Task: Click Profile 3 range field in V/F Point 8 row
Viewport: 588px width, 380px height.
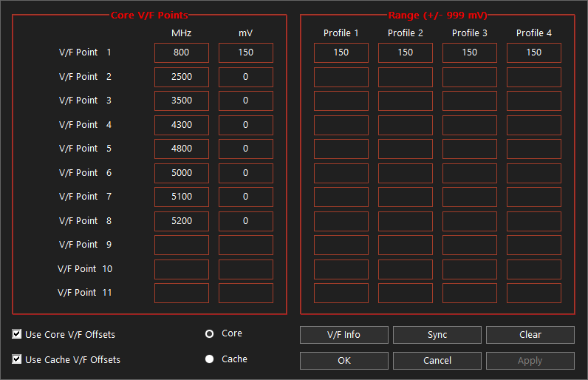Action: click(x=470, y=221)
